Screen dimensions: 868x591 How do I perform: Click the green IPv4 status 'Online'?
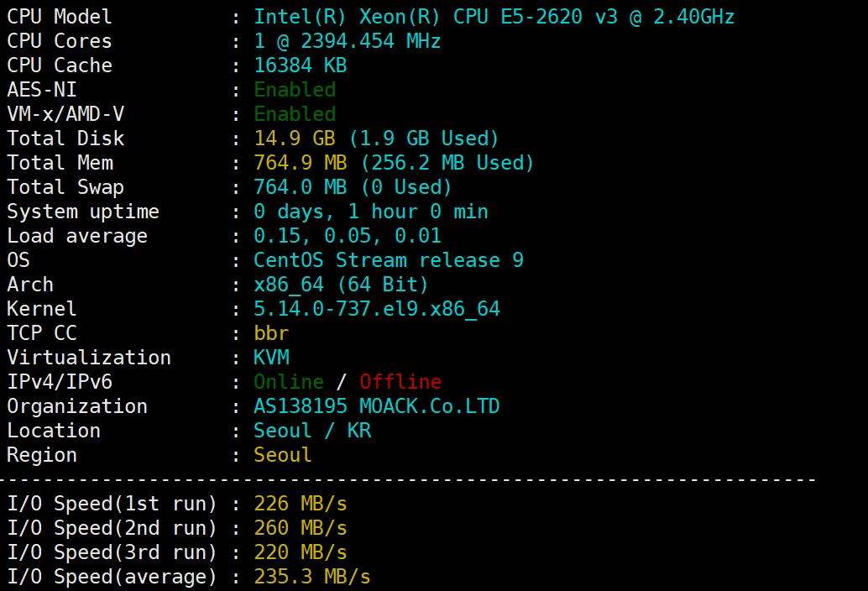pyautogui.click(x=289, y=382)
